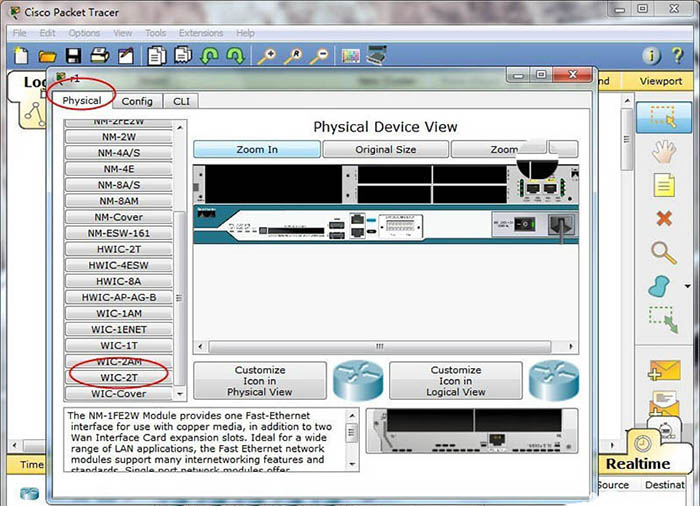Click the Zoom In button
Screen dimensions: 700x506
[257, 149]
